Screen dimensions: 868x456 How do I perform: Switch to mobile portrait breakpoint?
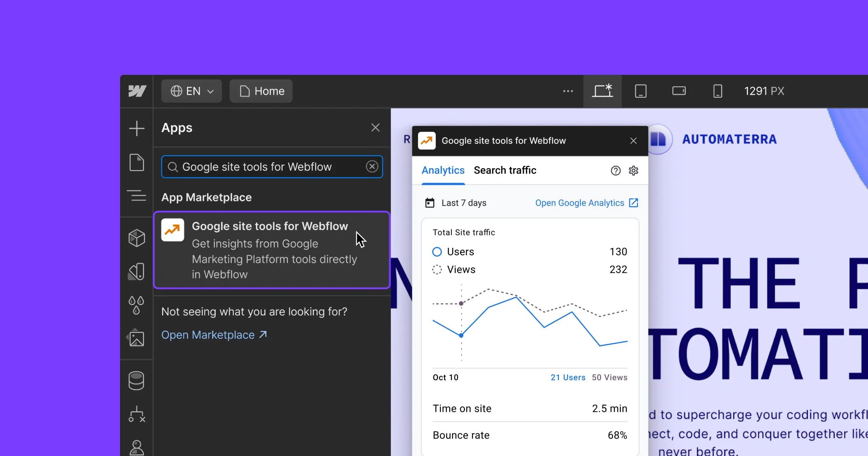click(718, 91)
